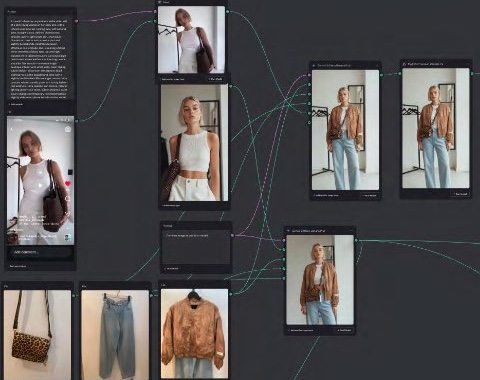Click the run button under upper middle result
Image resolution: width=480 pixels, height=380 pixels.
coord(369,195)
